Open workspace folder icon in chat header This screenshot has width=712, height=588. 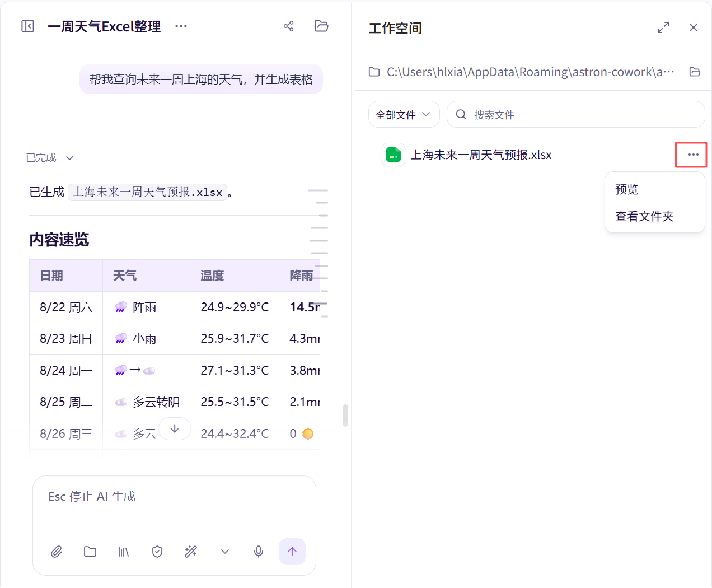321,26
